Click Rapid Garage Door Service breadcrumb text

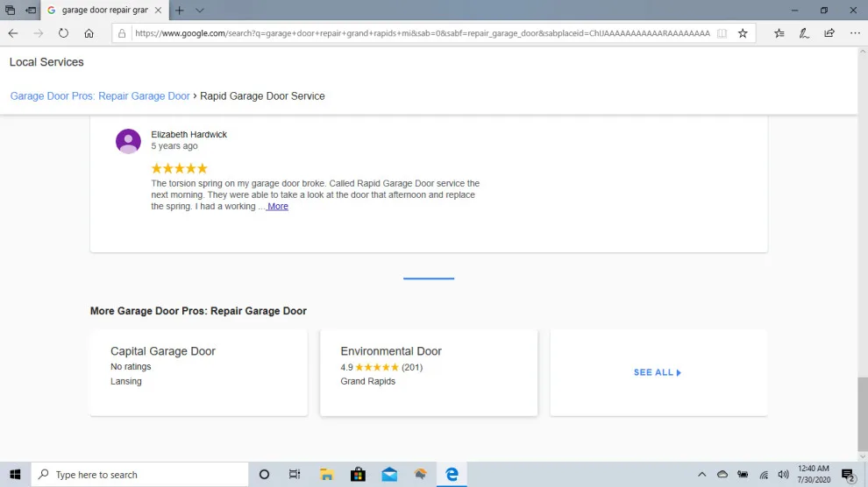click(x=262, y=96)
